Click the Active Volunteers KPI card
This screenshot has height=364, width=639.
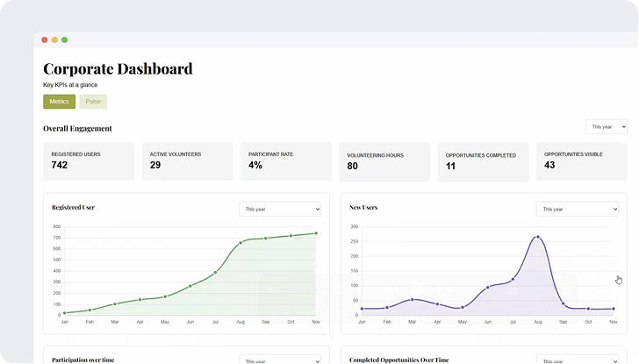tap(187, 161)
